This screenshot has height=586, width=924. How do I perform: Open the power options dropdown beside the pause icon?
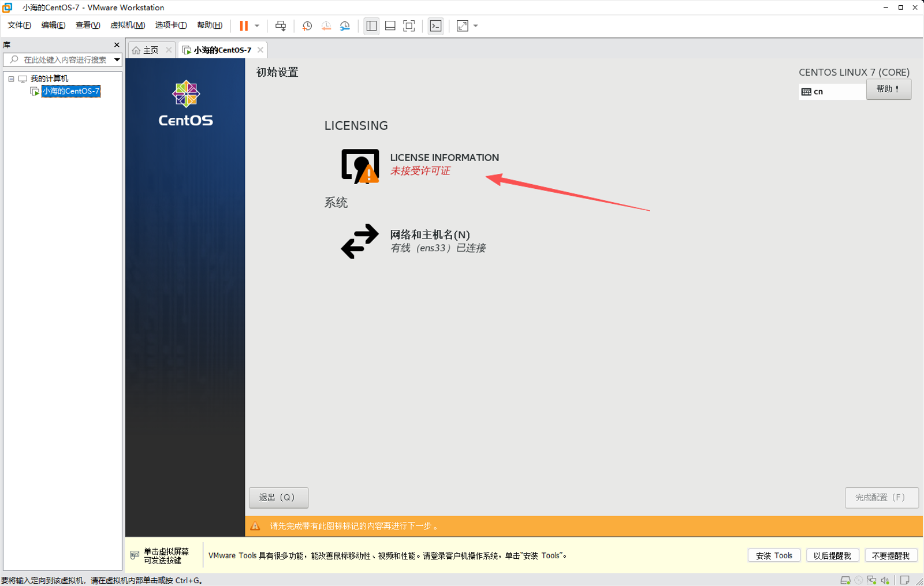[257, 25]
